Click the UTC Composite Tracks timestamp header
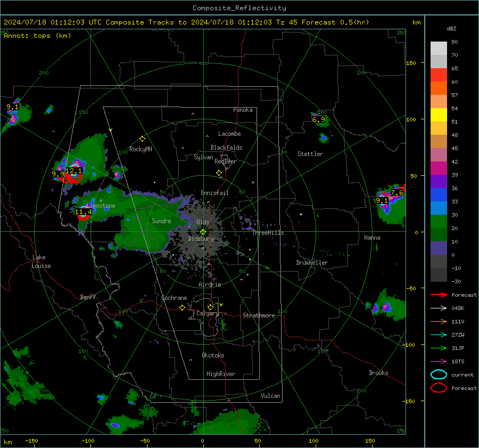This screenshot has height=448, width=479. (186, 22)
